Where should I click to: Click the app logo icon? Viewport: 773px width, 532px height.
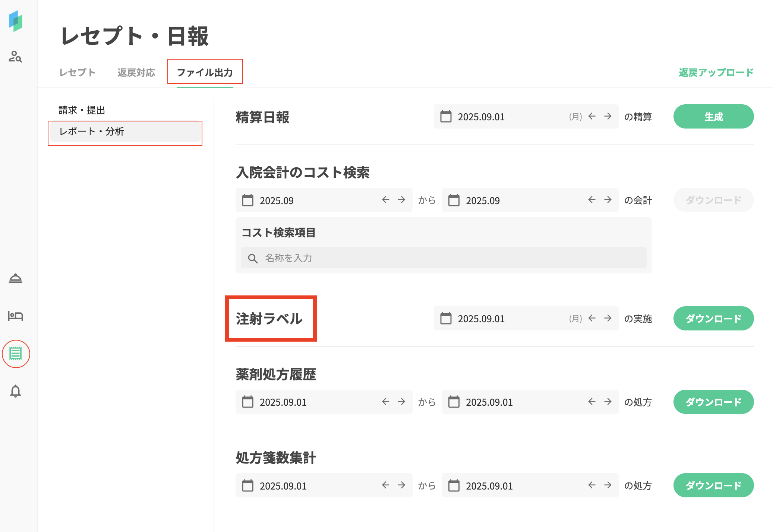tap(15, 21)
